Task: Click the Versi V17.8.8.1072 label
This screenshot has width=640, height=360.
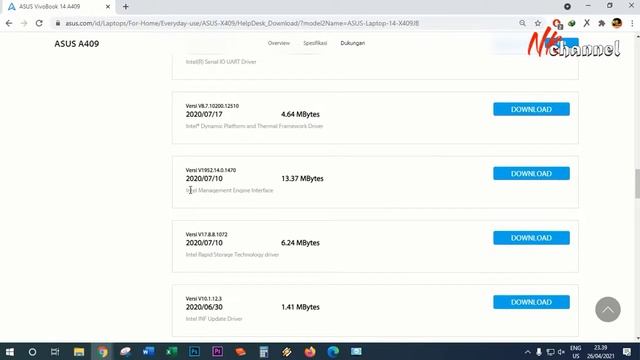Action: coord(207,235)
